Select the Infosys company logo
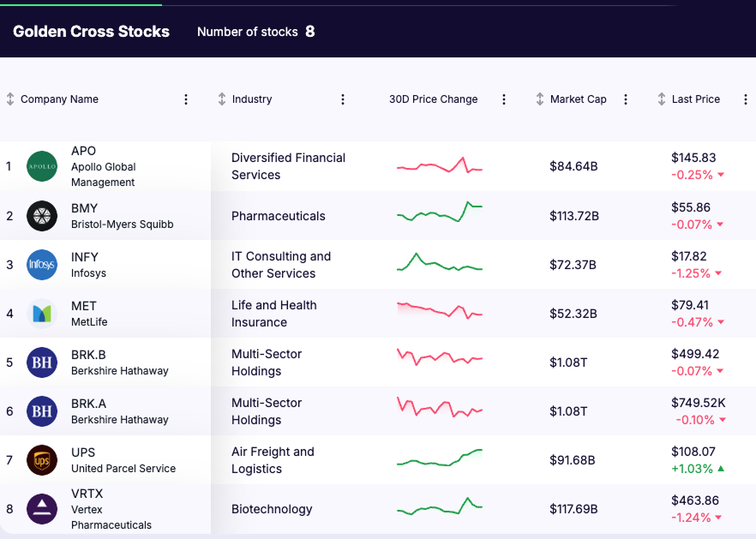This screenshot has width=756, height=539. (x=41, y=265)
